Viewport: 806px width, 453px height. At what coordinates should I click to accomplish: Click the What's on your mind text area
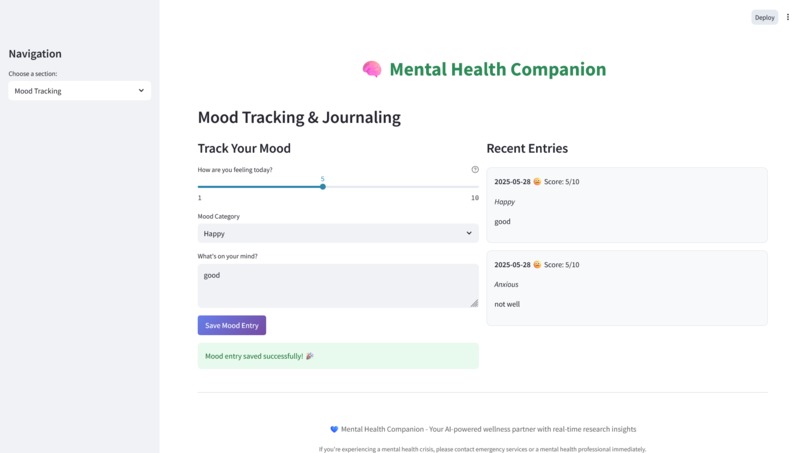point(338,286)
